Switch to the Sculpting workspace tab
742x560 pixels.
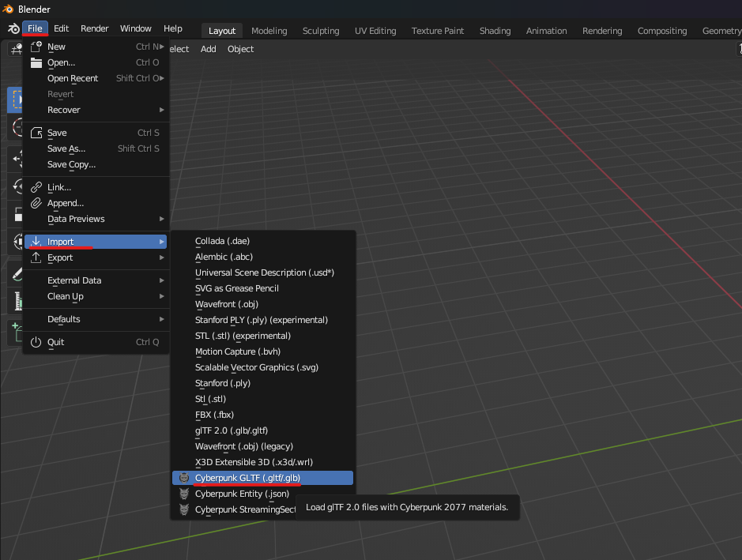[320, 31]
